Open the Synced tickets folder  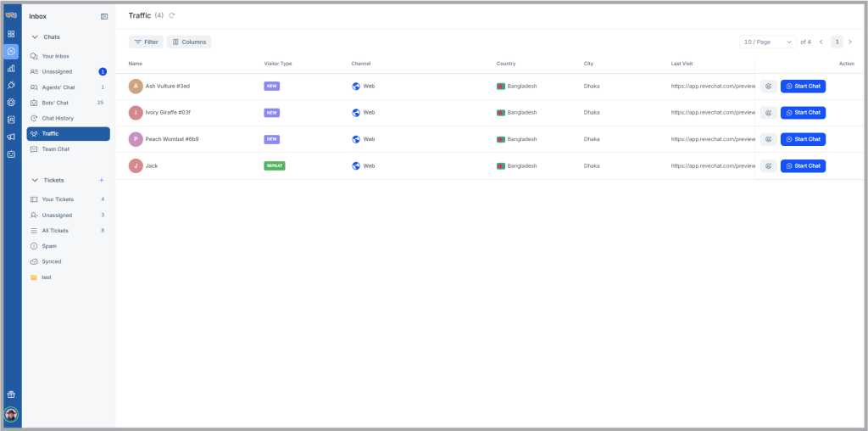(x=68, y=261)
